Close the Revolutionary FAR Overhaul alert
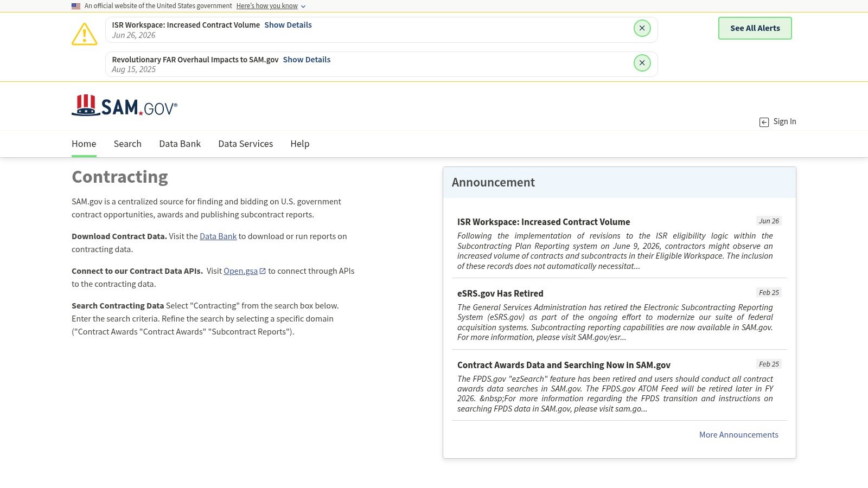The height and width of the screenshot is (488, 868). click(642, 63)
